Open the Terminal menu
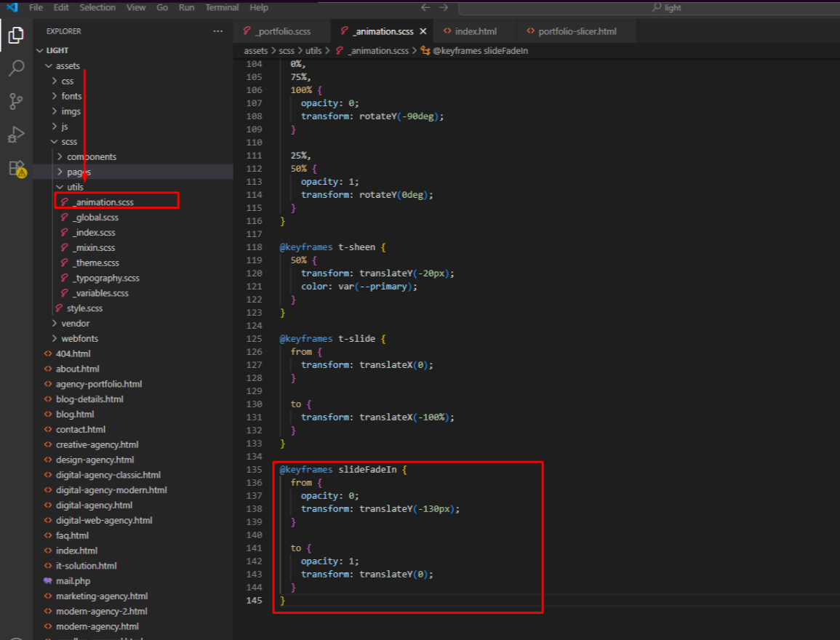Screen dimensions: 840x640 pos(222,7)
